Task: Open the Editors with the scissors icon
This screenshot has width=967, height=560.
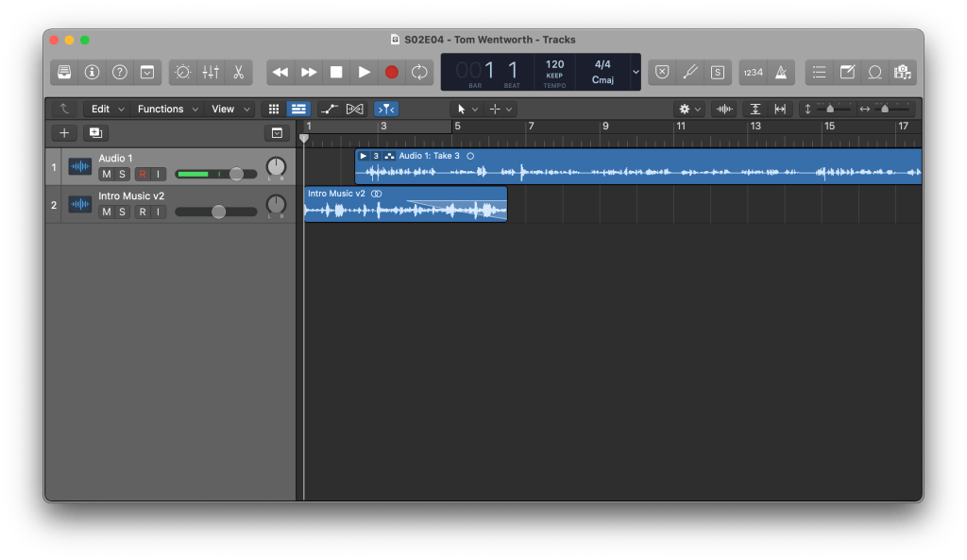Action: pyautogui.click(x=238, y=72)
